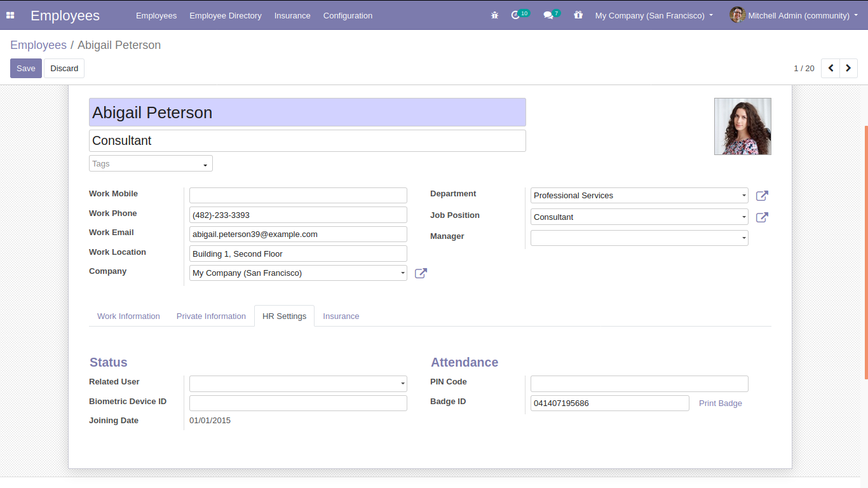The width and height of the screenshot is (868, 488).
Task: Expand the Manager dropdown
Action: (639, 238)
